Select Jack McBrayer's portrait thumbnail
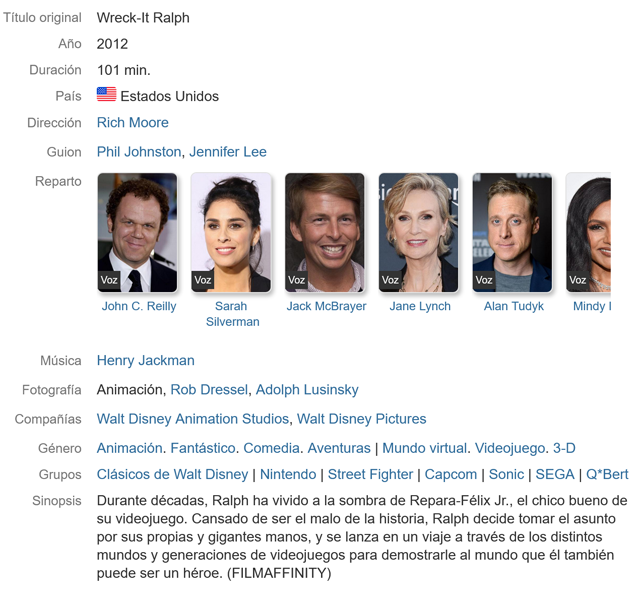 [x=325, y=233]
